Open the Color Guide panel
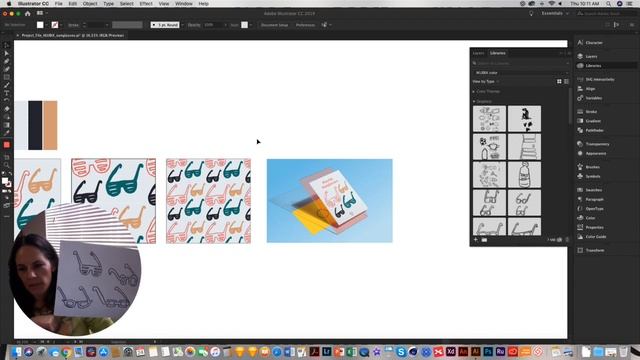 [x=592, y=237]
